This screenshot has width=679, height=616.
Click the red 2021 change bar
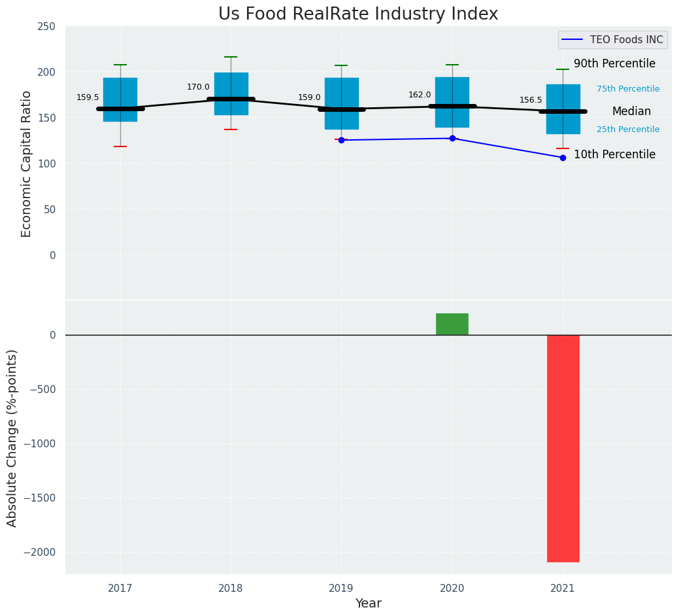(563, 448)
